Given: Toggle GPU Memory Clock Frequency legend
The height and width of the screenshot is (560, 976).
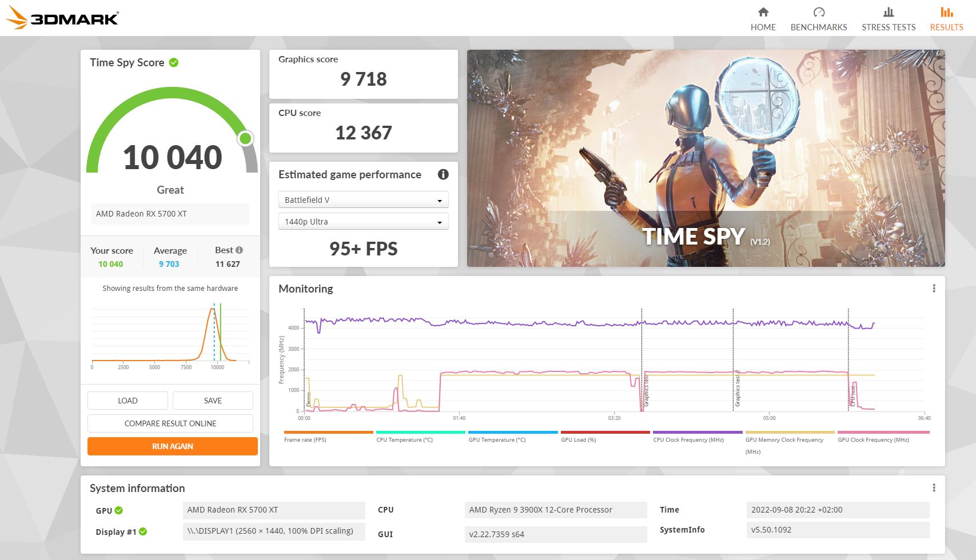Looking at the screenshot, I should 790,443.
